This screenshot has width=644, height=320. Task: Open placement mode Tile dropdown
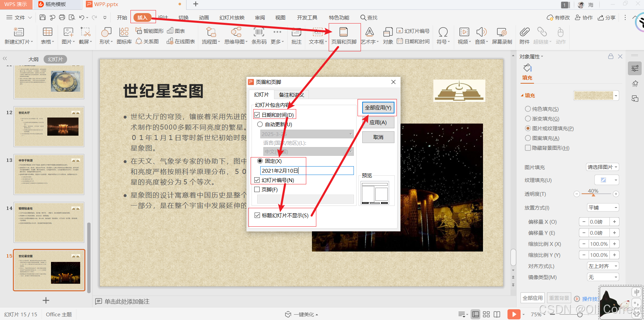(x=603, y=208)
